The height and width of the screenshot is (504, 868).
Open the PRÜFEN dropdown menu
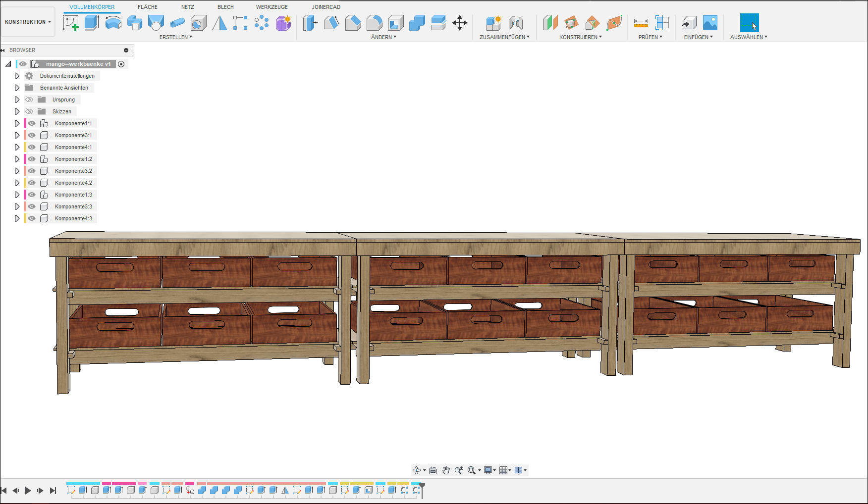[x=651, y=37]
